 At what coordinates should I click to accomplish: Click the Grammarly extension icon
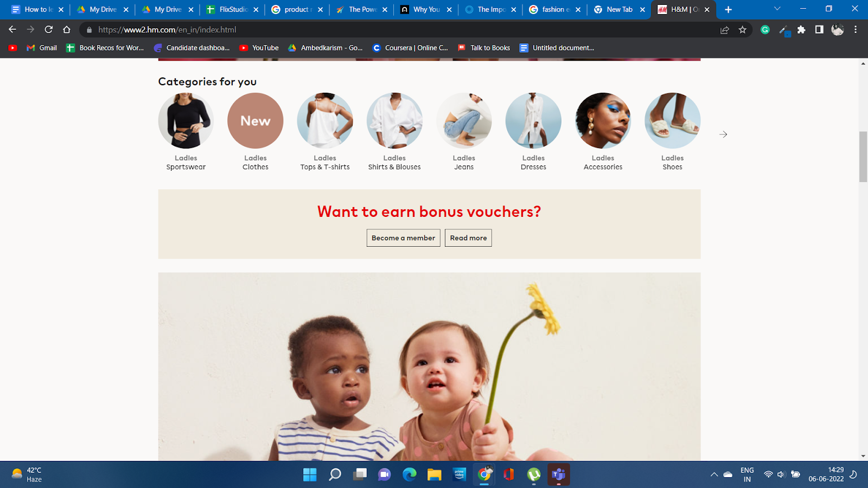click(765, 30)
